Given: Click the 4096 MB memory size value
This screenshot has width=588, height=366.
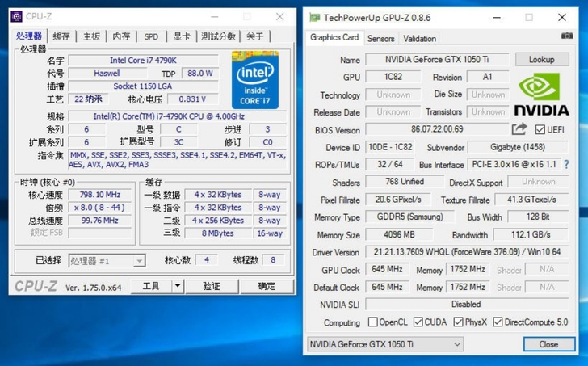Looking at the screenshot, I should coord(399,235).
